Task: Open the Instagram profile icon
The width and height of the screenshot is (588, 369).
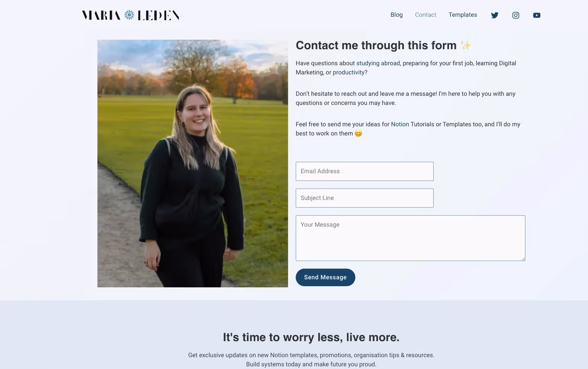Action: point(516,15)
